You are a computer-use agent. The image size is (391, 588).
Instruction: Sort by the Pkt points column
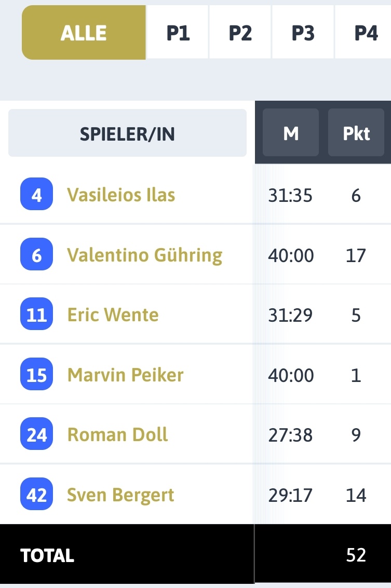[x=356, y=132]
